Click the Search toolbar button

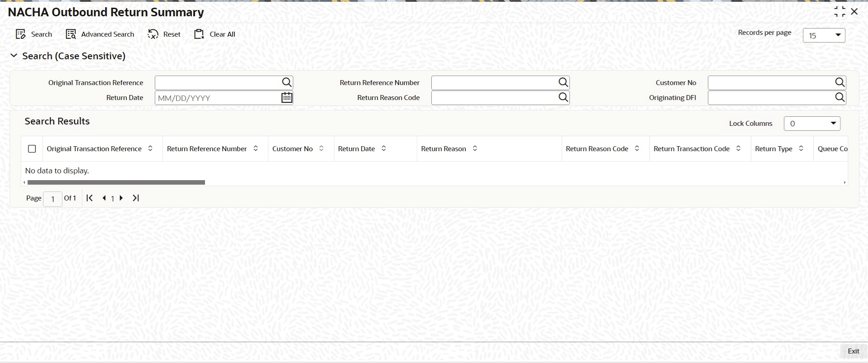coord(34,34)
